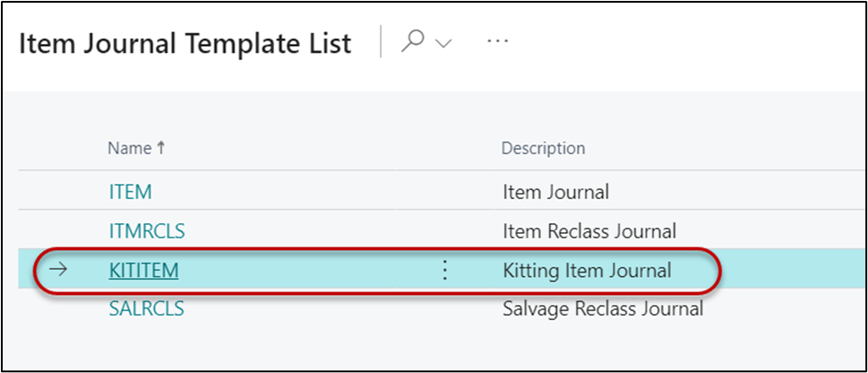Click the arrow indicator beside KITITEM

[x=58, y=270]
